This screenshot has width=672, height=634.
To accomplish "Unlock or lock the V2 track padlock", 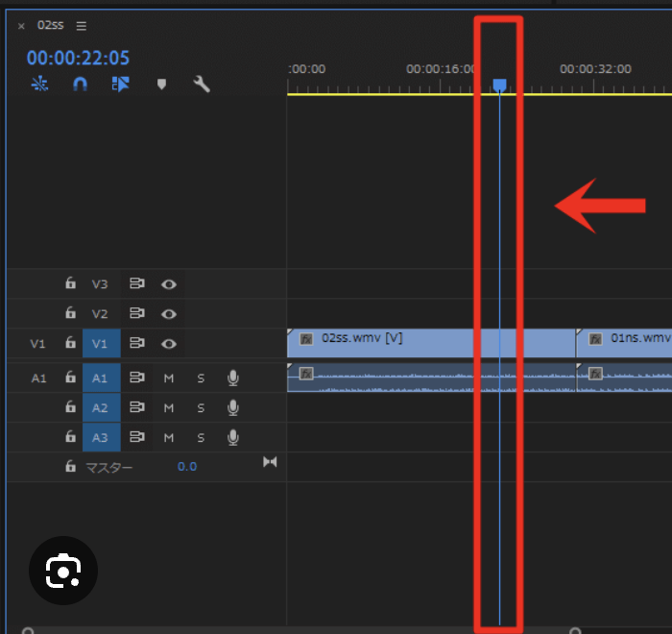I will point(70,313).
